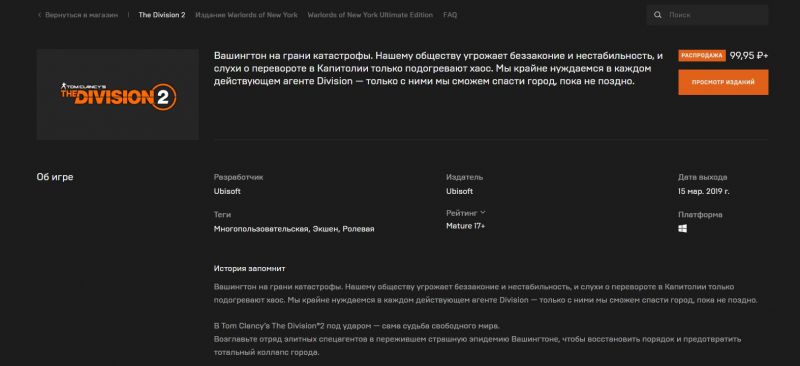Open the FAQ tab
The width and height of the screenshot is (800, 366).
click(x=450, y=15)
